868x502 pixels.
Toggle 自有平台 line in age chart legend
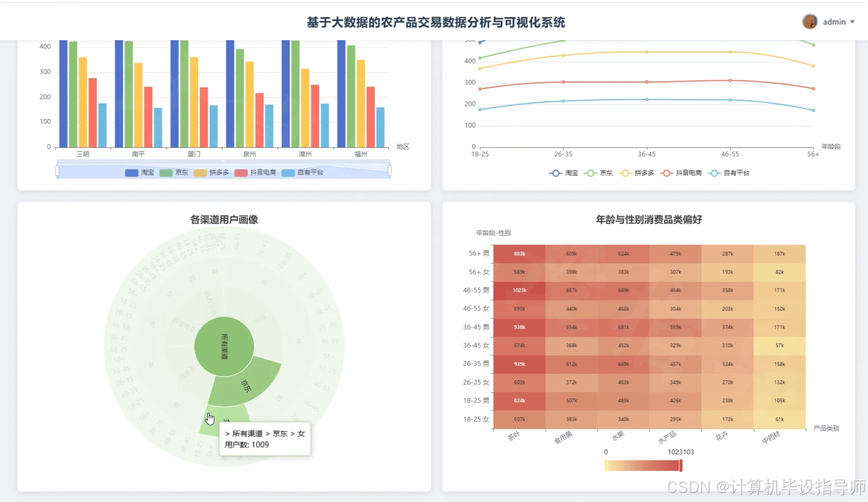pyautogui.click(x=728, y=173)
